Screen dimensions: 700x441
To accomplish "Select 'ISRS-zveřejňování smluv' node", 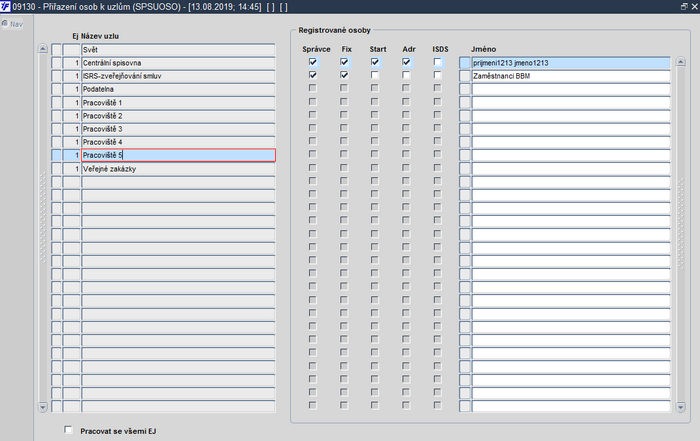I will (x=178, y=76).
